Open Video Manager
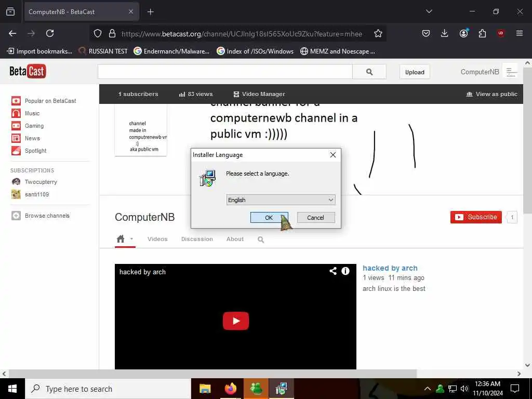 coord(259,94)
